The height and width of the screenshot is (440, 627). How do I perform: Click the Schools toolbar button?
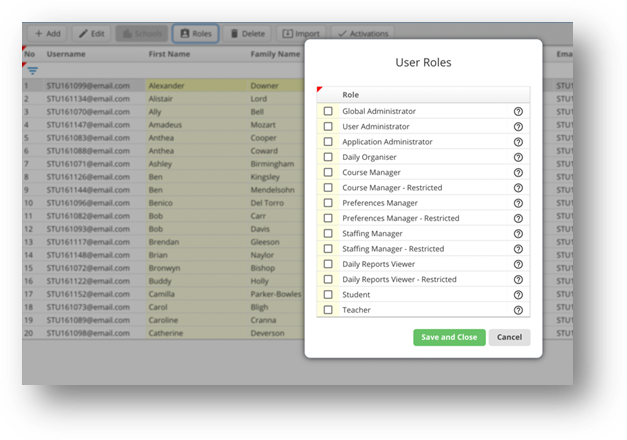(x=142, y=34)
